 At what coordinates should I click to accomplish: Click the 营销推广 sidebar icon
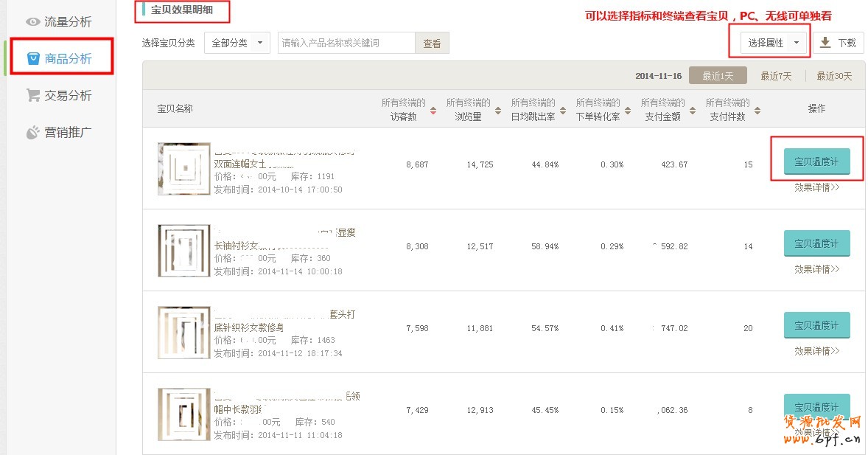(33, 133)
